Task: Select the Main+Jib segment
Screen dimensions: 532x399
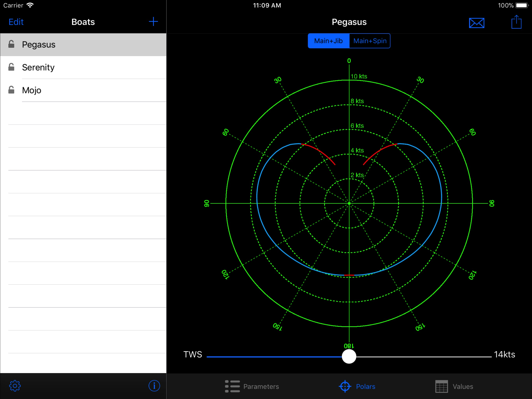Action: click(x=329, y=41)
